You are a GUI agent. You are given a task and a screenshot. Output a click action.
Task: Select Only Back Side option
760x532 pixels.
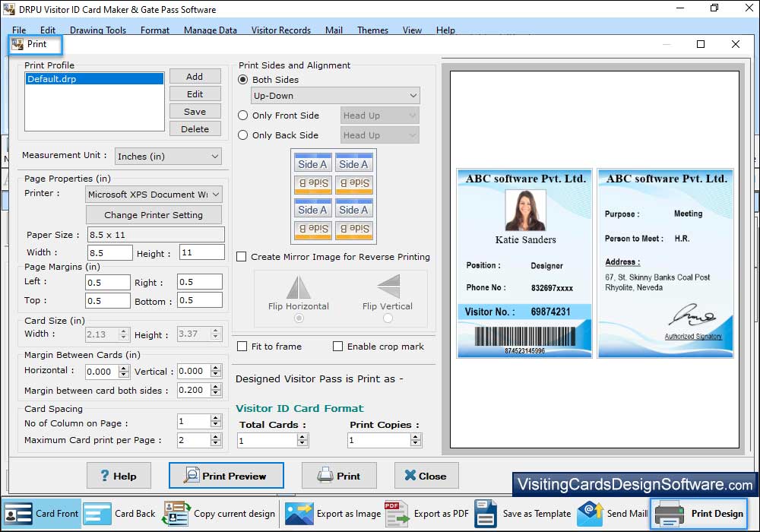243,135
